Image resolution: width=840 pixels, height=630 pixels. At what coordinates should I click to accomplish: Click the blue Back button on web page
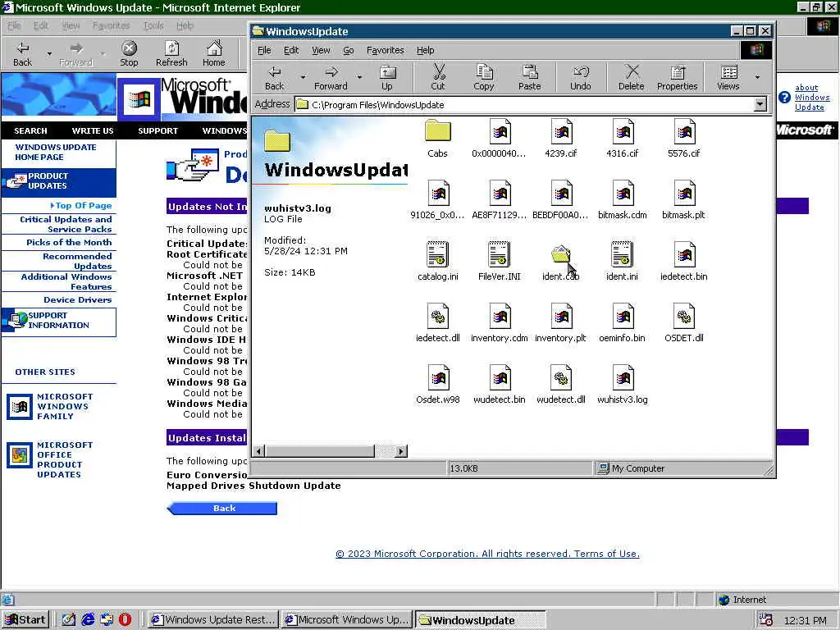[x=222, y=508]
